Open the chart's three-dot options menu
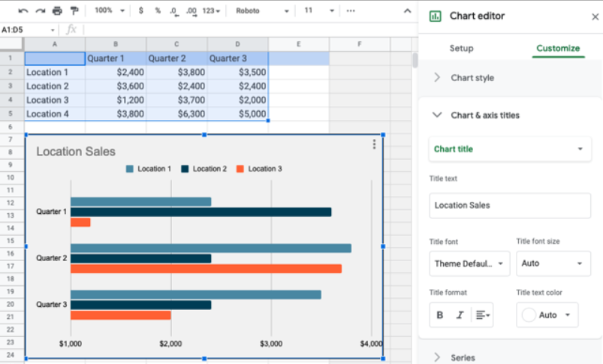Viewport: 603px width, 364px height. tap(374, 144)
